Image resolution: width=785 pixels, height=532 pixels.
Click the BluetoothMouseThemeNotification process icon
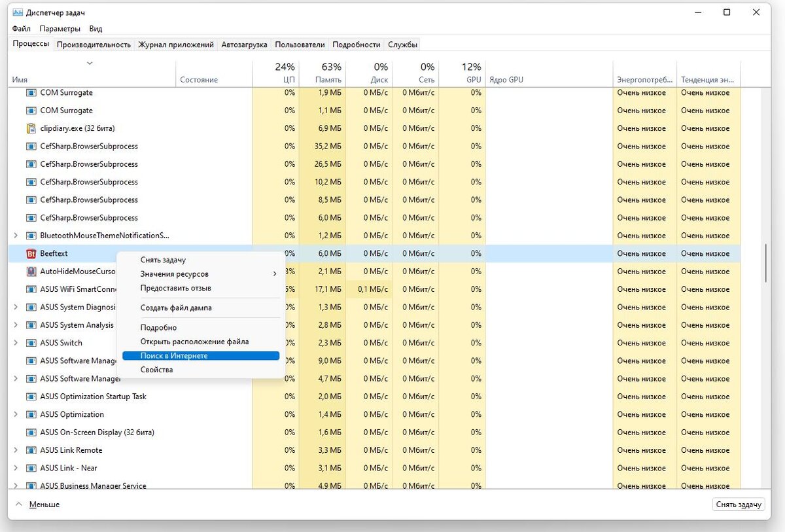pos(31,236)
